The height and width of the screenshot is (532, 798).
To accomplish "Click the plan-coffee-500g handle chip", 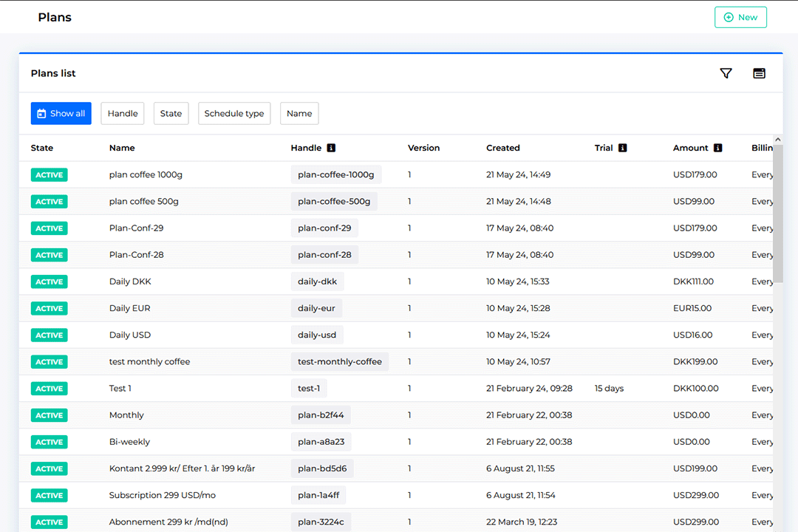I will pyautogui.click(x=334, y=201).
